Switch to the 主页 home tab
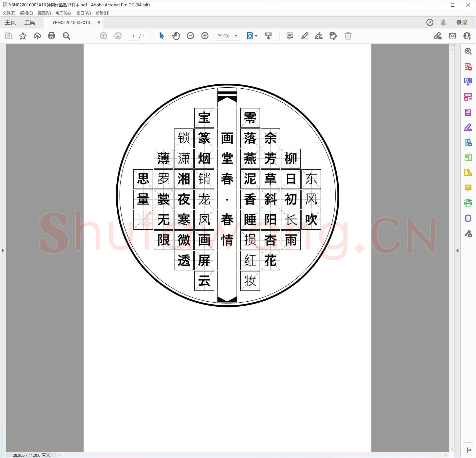This screenshot has height=458, width=476. (10, 22)
